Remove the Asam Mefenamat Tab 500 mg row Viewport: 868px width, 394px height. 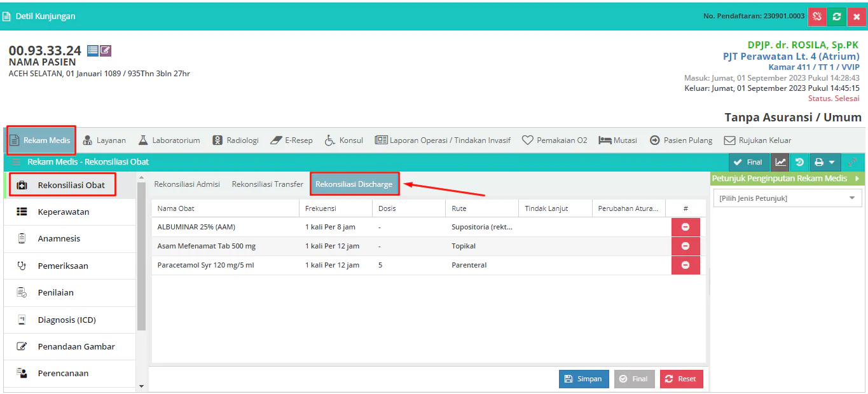(x=685, y=246)
